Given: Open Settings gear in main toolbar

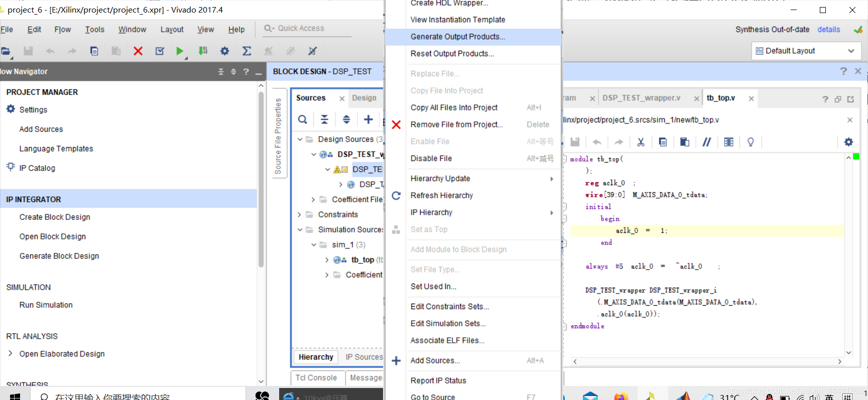Looking at the screenshot, I should tap(224, 51).
